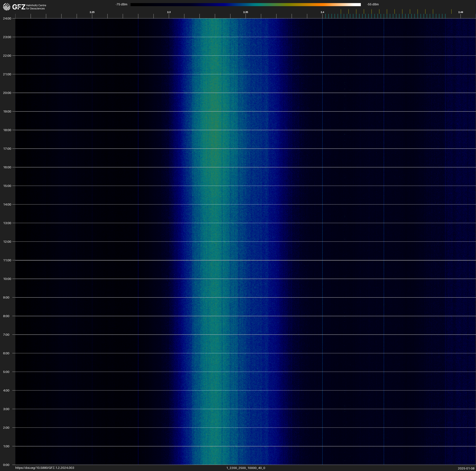This screenshot has height=471, width=476.
Task: Open the doi.org GFZ dataset link
Action: pyautogui.click(x=45, y=468)
